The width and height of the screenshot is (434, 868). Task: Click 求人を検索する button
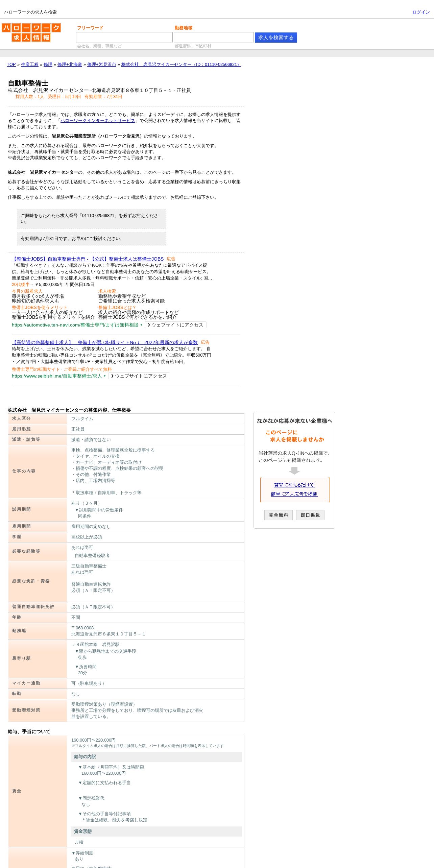tap(276, 38)
